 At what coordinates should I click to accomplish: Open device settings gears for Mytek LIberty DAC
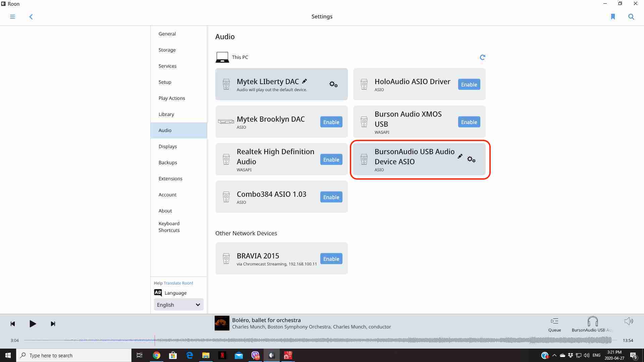point(333,84)
